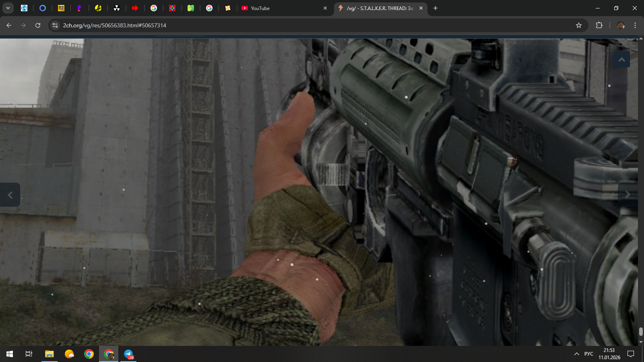Expand the hidden system tray icons
This screenshot has width=644, height=362.
click(576, 354)
